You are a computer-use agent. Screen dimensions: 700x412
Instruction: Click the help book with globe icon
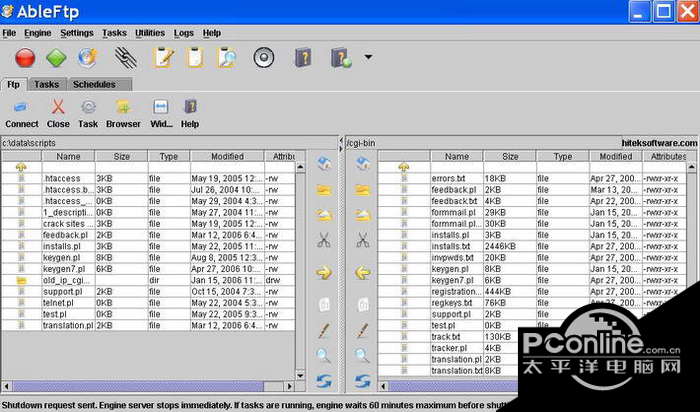click(341, 58)
